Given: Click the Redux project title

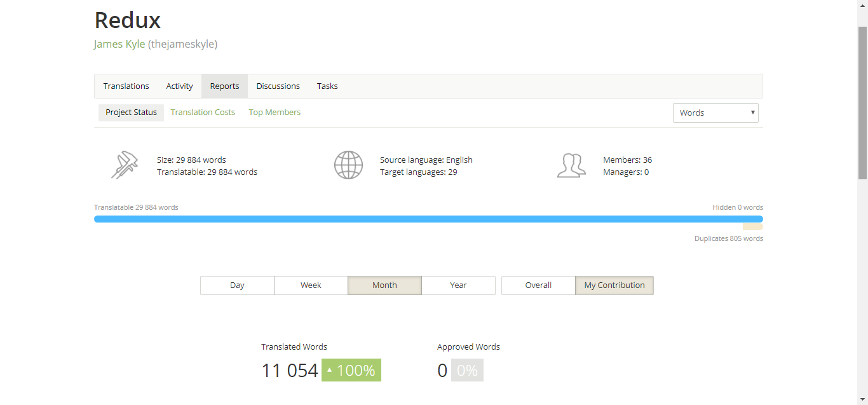Looking at the screenshot, I should click(x=128, y=20).
